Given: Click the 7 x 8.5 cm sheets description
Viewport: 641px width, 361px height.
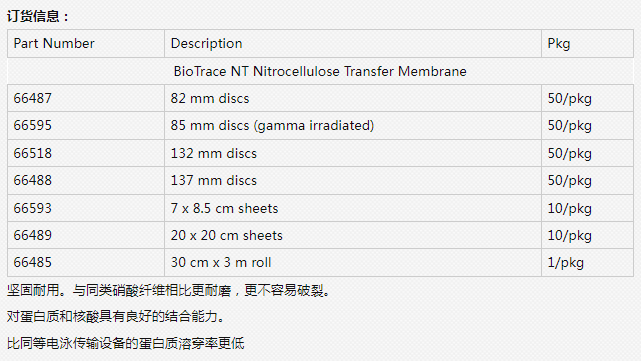Looking at the screenshot, I should coord(224,209).
